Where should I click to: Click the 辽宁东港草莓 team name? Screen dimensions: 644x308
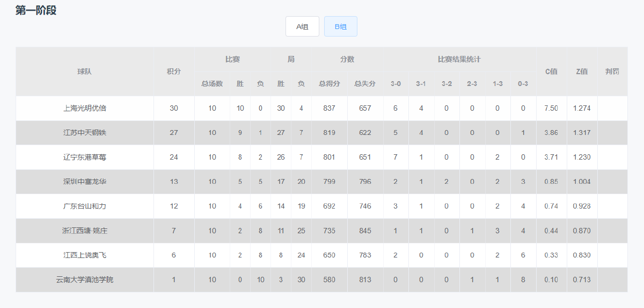point(85,157)
